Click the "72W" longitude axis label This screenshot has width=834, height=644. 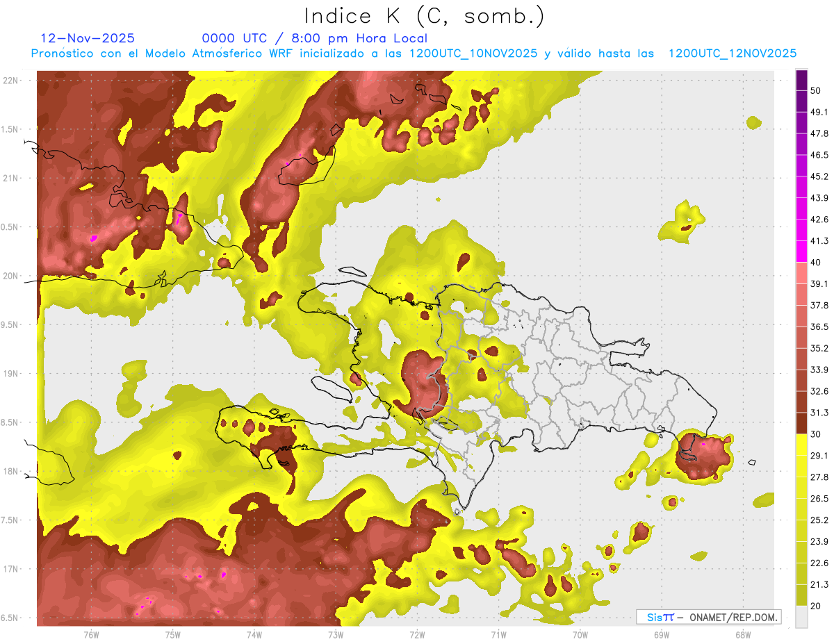[417, 634]
